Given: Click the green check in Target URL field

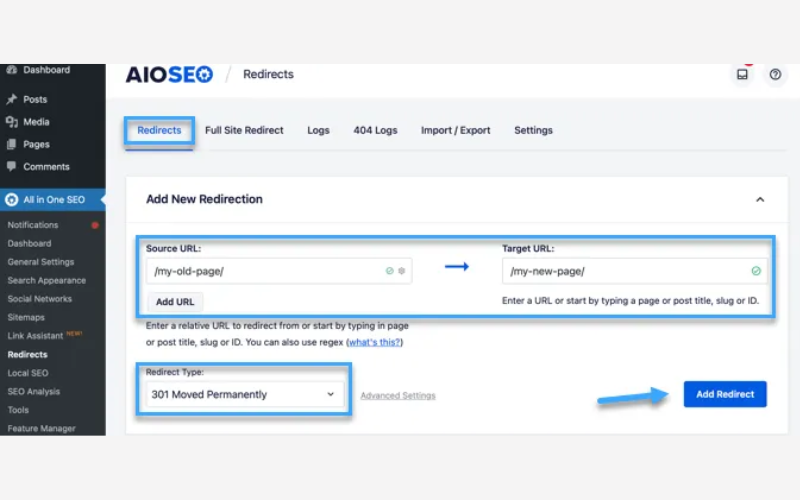Looking at the screenshot, I should pyautogui.click(x=756, y=271).
